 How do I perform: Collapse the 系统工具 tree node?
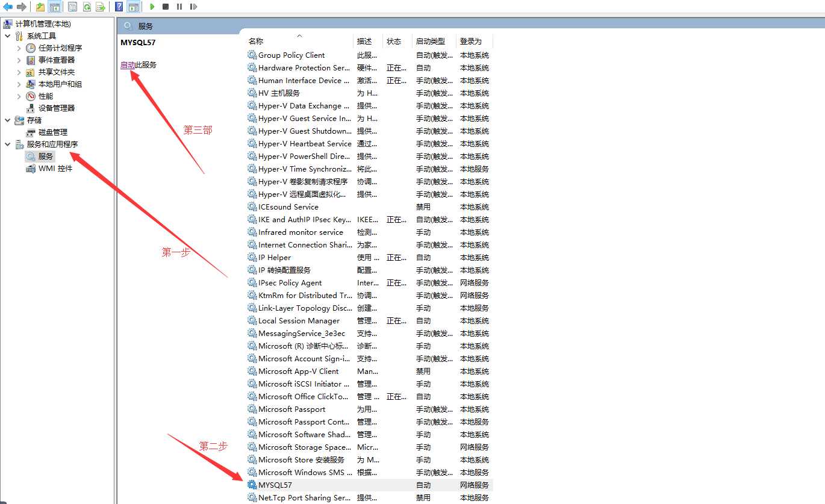8,36
